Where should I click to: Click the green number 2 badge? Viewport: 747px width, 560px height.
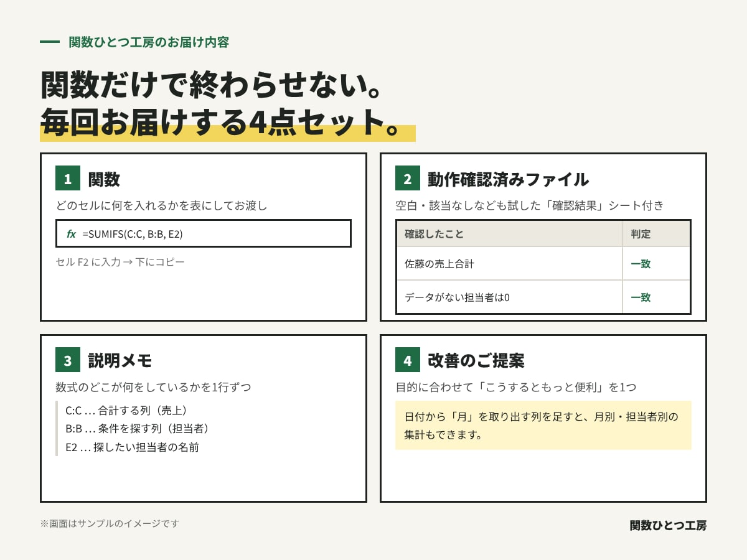(408, 179)
